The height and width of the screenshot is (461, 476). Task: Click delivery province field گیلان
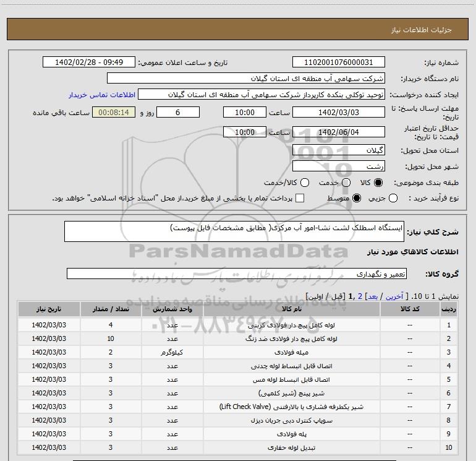pos(339,150)
